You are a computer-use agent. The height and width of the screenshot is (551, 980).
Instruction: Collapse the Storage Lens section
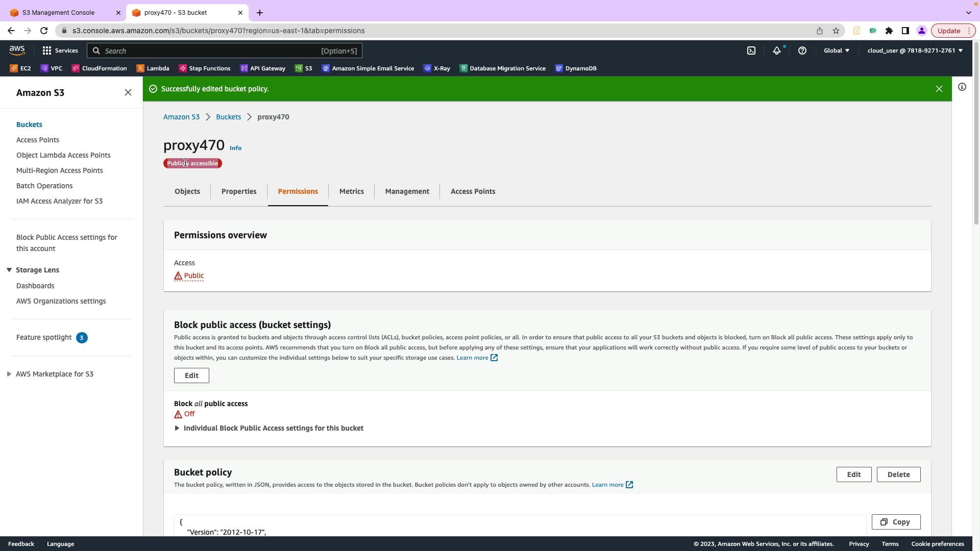[9, 270]
